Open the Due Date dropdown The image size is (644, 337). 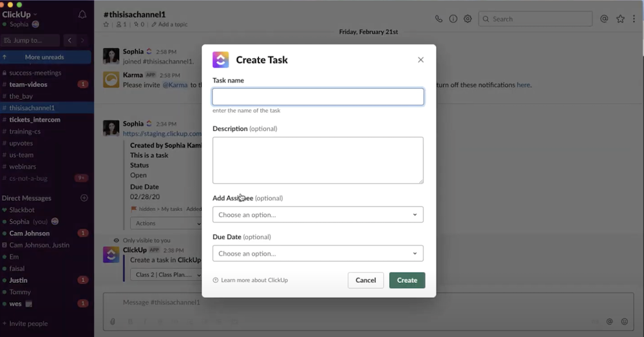(x=318, y=254)
